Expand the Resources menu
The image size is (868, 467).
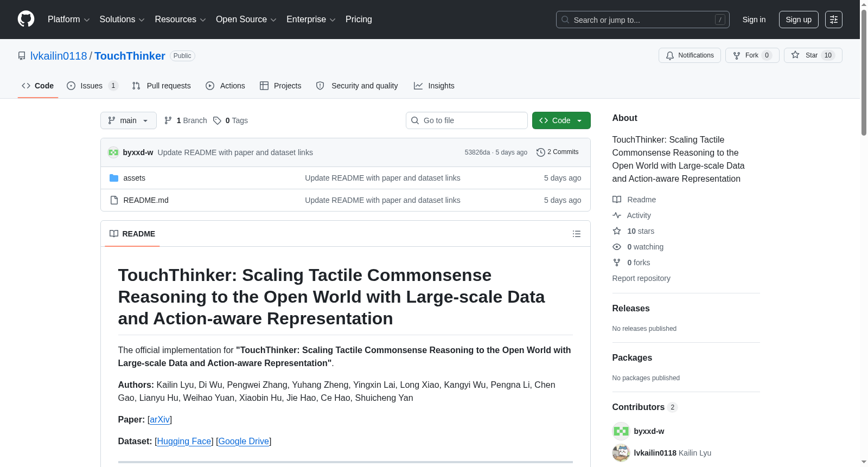click(x=180, y=20)
